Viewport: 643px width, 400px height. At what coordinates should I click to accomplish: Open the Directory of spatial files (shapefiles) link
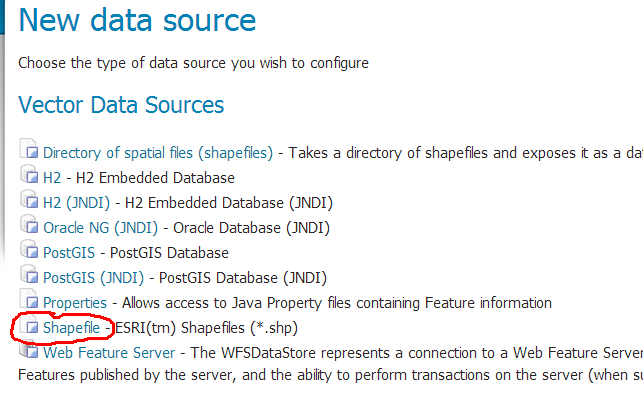[158, 153]
